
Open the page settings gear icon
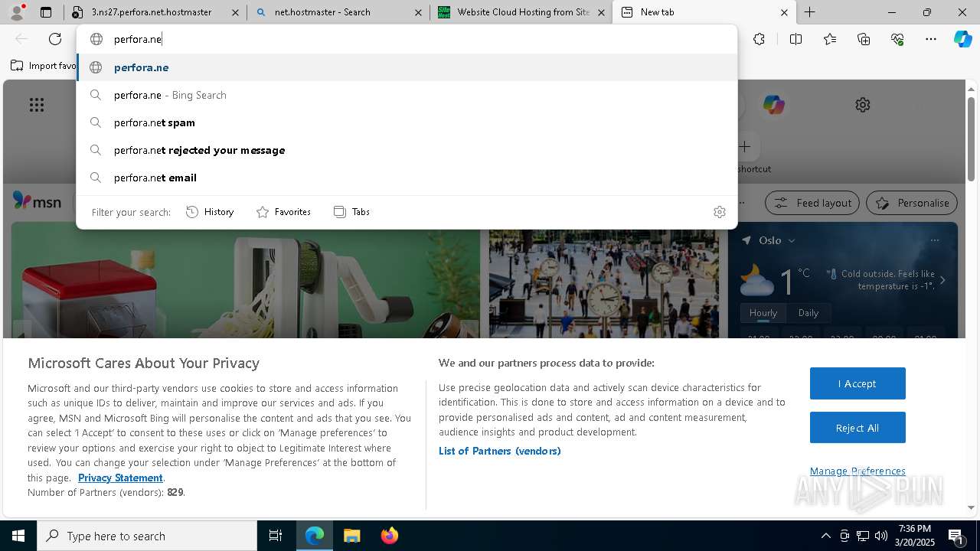[x=863, y=105]
